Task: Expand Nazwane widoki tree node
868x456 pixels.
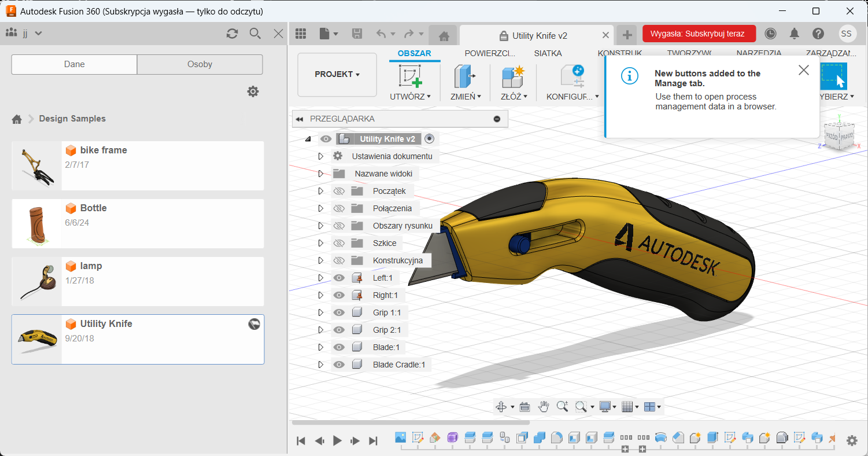Action: [320, 174]
